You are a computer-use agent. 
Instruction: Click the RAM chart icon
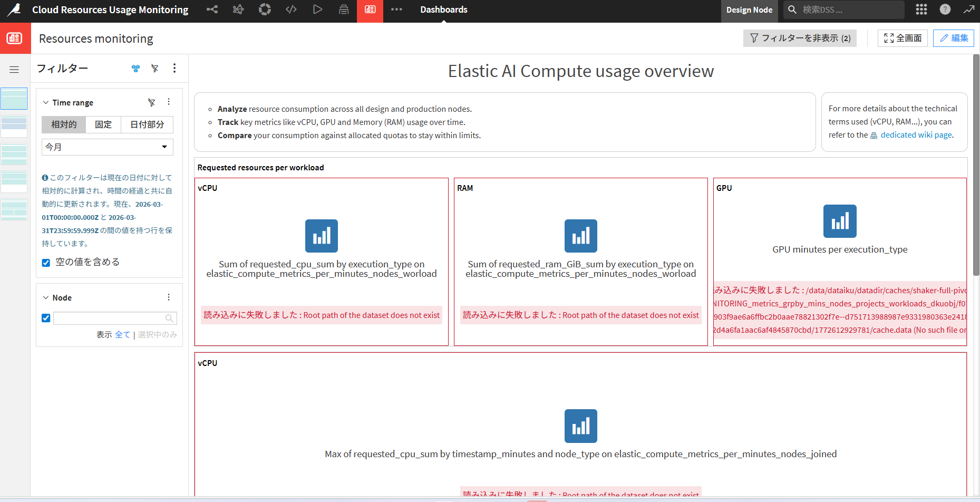pos(581,236)
